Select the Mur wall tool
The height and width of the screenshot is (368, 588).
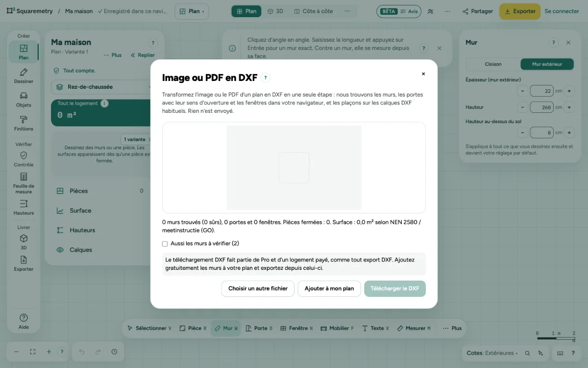coord(226,328)
